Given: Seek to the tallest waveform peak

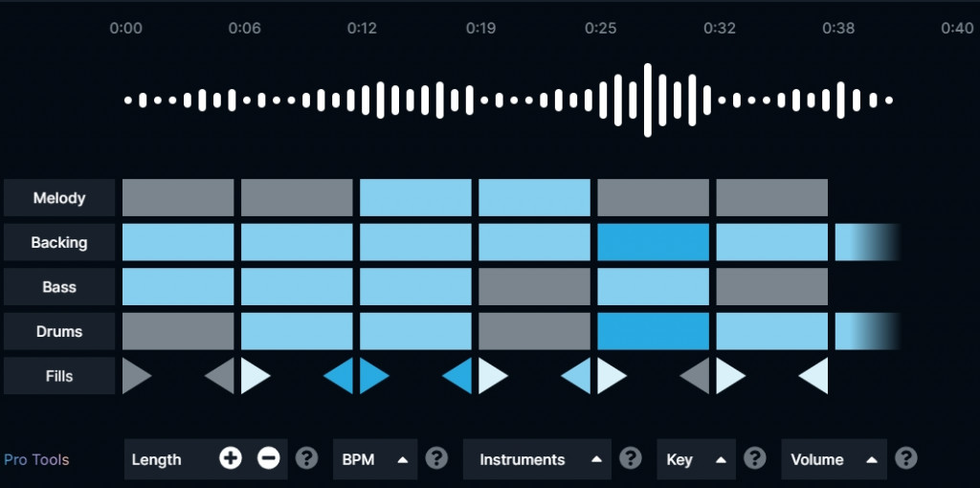Looking at the screenshot, I should [x=648, y=100].
